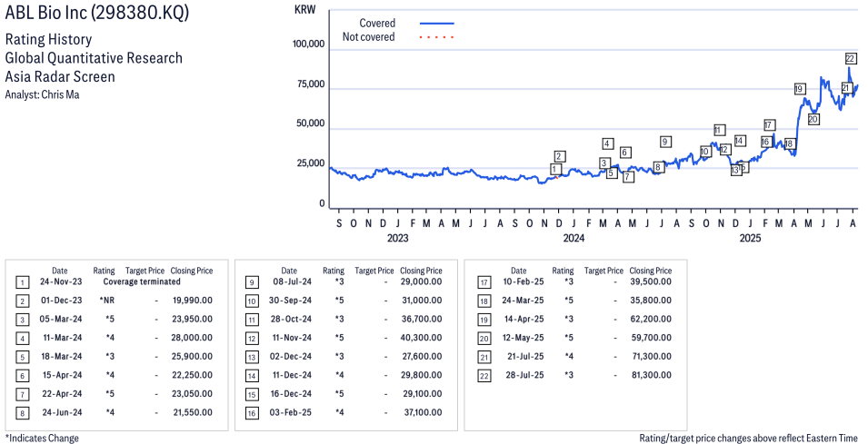868x444 pixels.
Task: Select chart marker 12 on the graph
Action: 725,150
